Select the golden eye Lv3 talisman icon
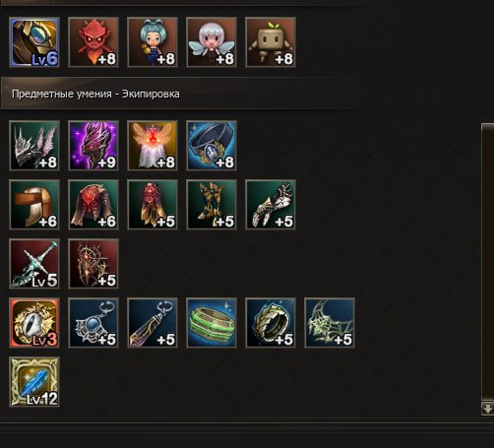 34,323
